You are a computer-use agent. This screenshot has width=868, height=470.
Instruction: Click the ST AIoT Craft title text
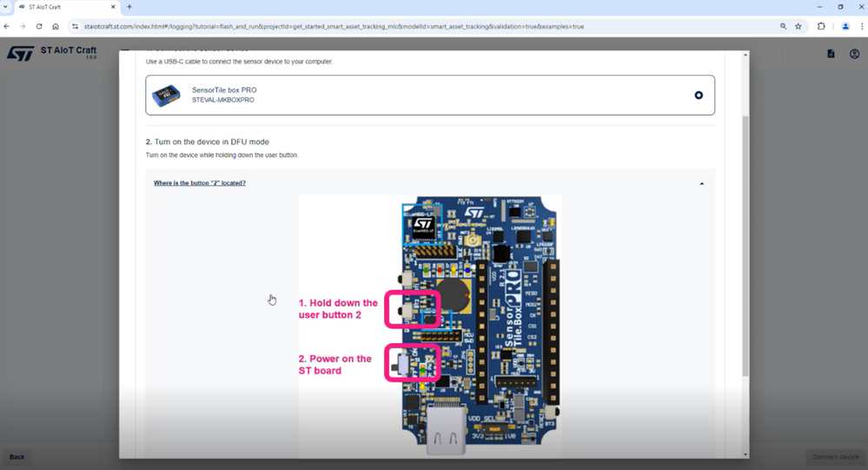point(68,50)
